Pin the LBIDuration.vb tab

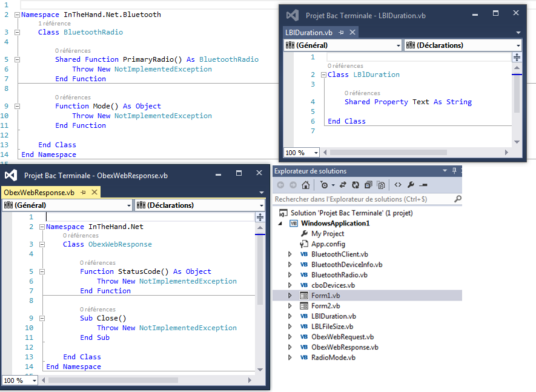tap(341, 33)
